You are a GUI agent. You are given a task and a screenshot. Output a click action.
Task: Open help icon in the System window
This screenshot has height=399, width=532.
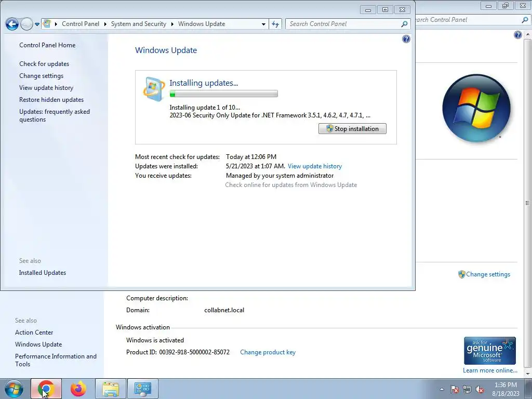[x=518, y=35]
